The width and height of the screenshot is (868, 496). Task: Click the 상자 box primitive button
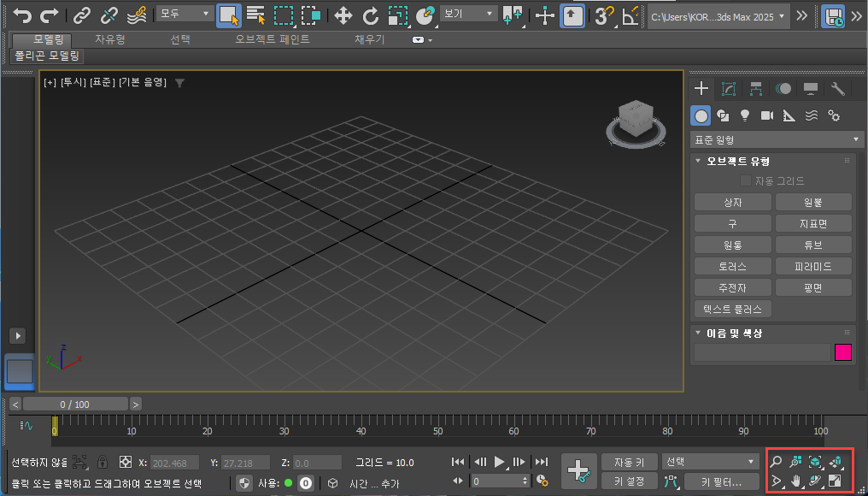(x=732, y=203)
